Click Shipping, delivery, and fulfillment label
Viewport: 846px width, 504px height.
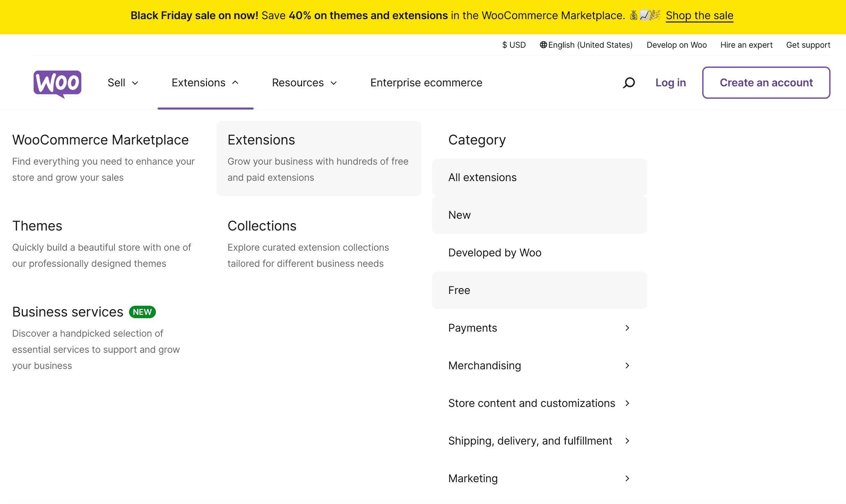tap(530, 441)
